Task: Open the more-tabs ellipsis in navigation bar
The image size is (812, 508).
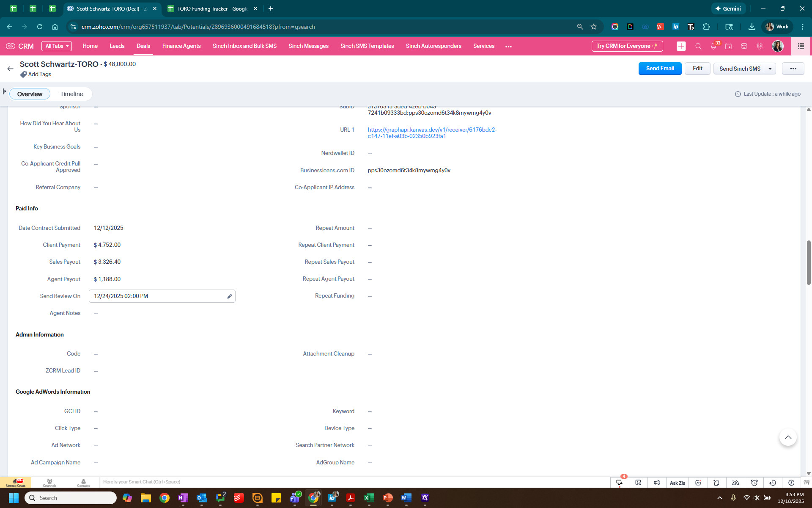Action: coord(508,47)
